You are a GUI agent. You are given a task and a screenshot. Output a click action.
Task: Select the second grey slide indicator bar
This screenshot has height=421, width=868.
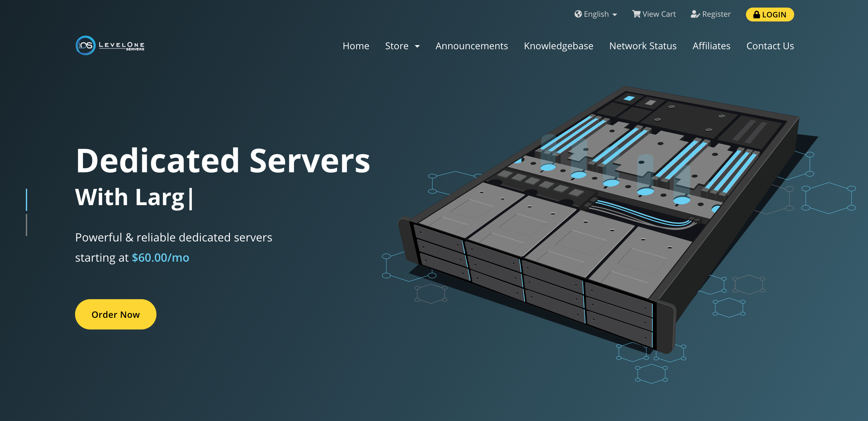(26, 225)
